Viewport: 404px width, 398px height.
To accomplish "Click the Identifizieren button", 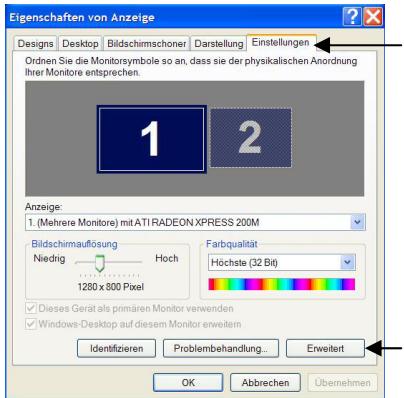I will pyautogui.click(x=116, y=348).
